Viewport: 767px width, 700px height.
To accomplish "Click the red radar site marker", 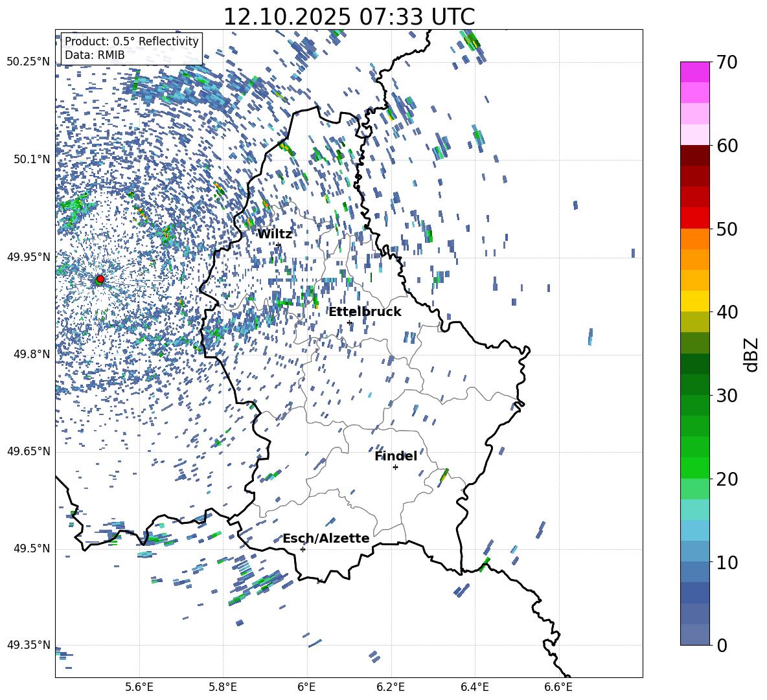I will pos(100,279).
